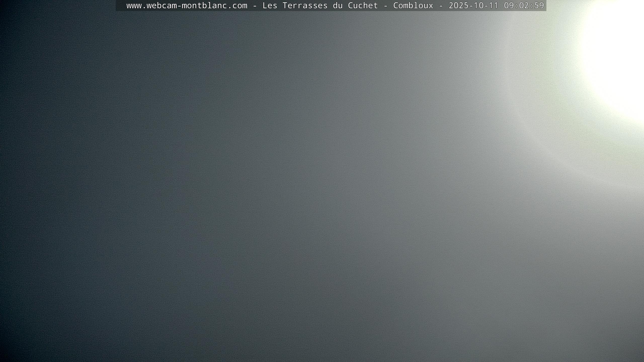Select the "Combloux" location name
644x362 pixels.
coord(413,6)
